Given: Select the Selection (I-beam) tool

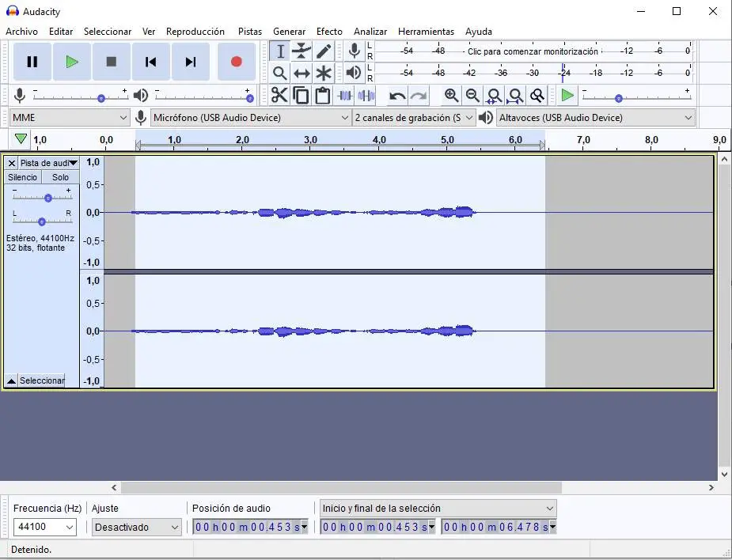Looking at the screenshot, I should [x=280, y=51].
